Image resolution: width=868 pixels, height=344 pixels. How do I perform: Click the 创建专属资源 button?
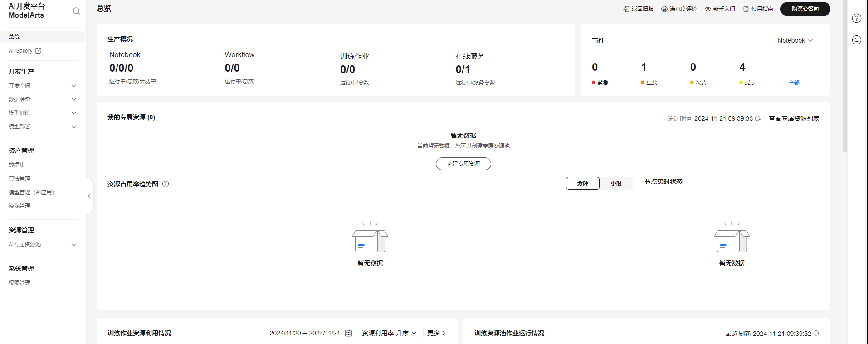pos(463,164)
